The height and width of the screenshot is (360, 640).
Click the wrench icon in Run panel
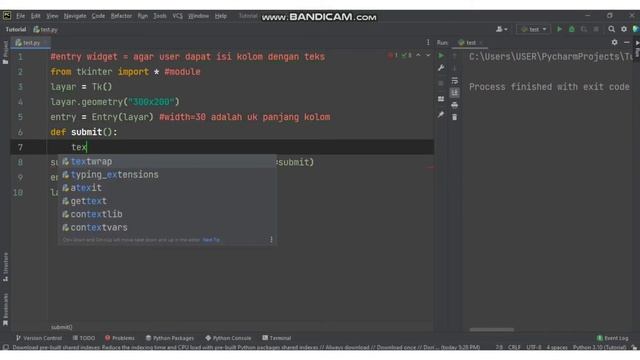point(441,68)
